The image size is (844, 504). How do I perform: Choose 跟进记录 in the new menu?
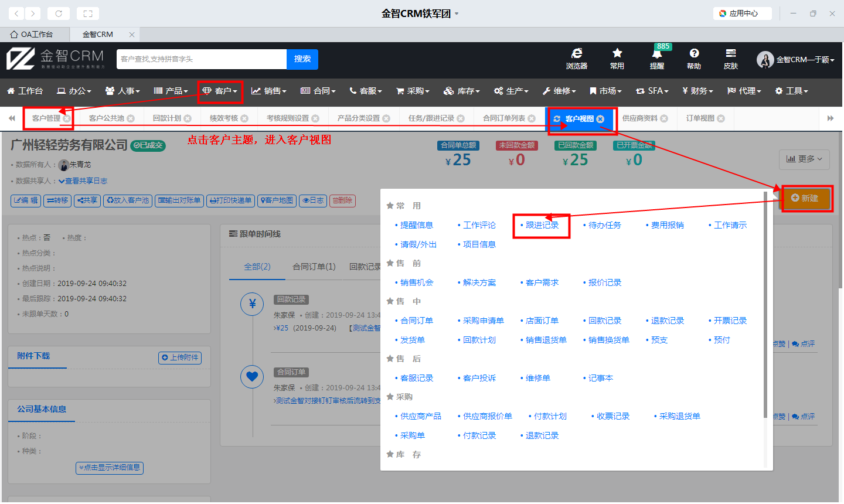click(x=542, y=225)
